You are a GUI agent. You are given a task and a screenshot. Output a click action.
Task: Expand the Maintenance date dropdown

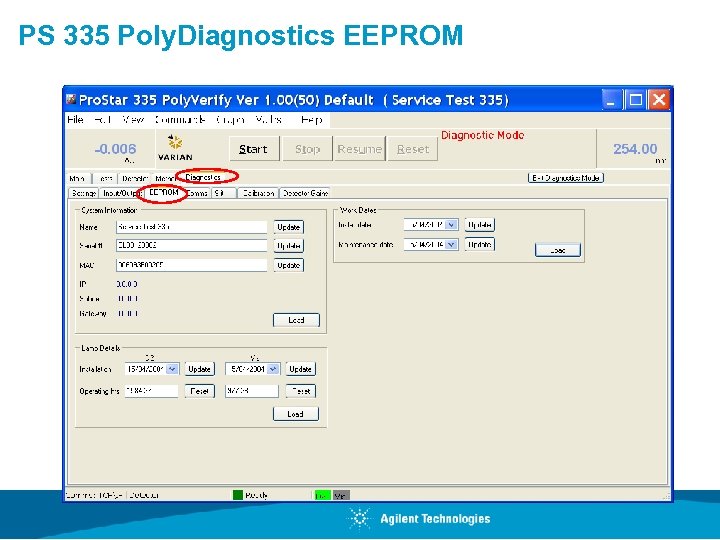click(x=451, y=244)
